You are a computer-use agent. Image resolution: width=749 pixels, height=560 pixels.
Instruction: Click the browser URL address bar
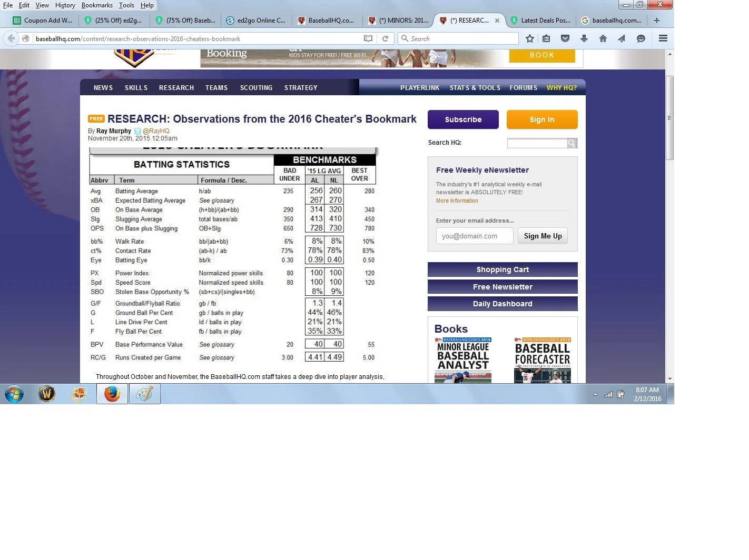point(198,38)
